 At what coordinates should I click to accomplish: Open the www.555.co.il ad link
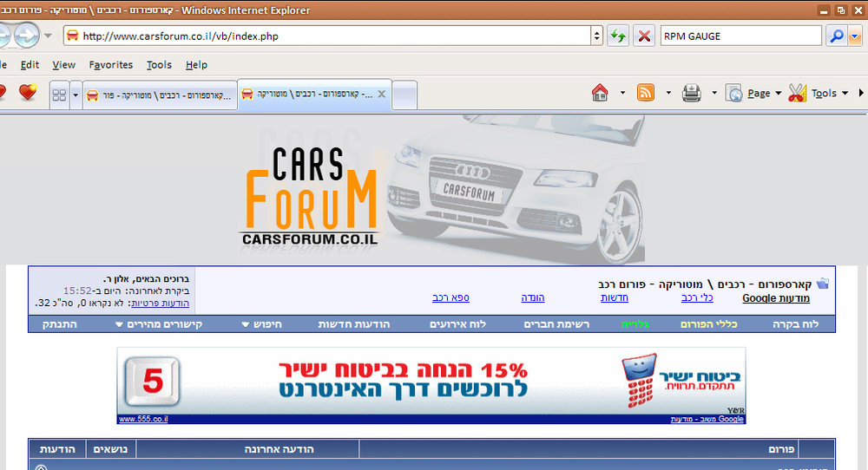[x=143, y=419]
